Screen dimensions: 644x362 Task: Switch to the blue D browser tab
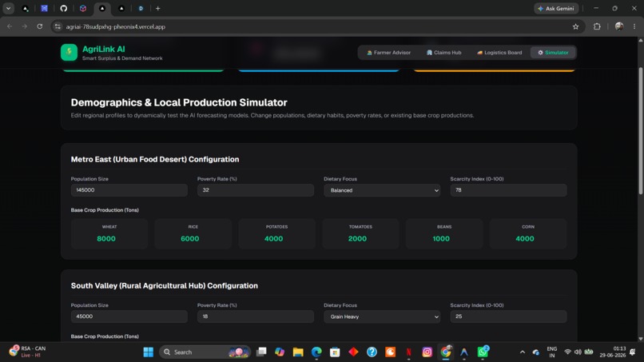click(141, 8)
